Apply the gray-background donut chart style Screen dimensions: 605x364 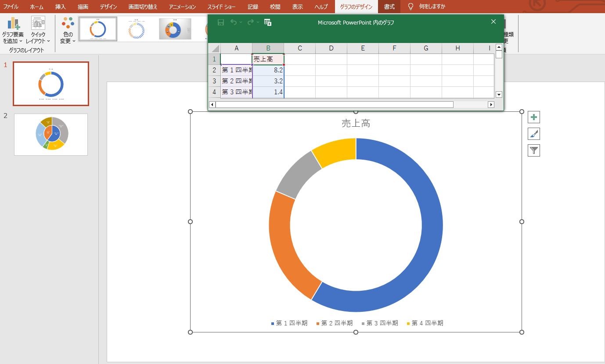tap(175, 29)
